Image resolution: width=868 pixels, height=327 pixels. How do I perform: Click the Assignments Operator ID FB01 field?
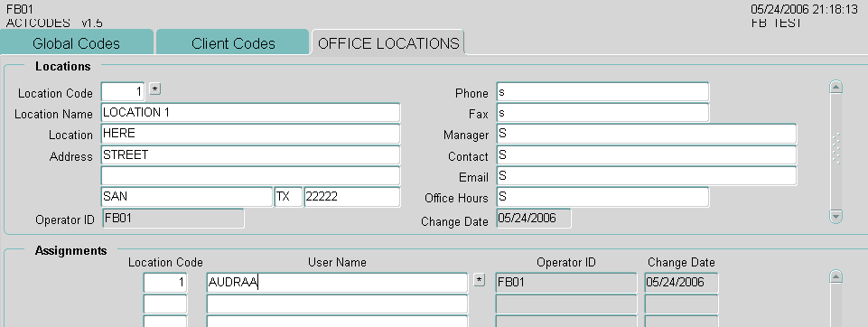pos(566,282)
